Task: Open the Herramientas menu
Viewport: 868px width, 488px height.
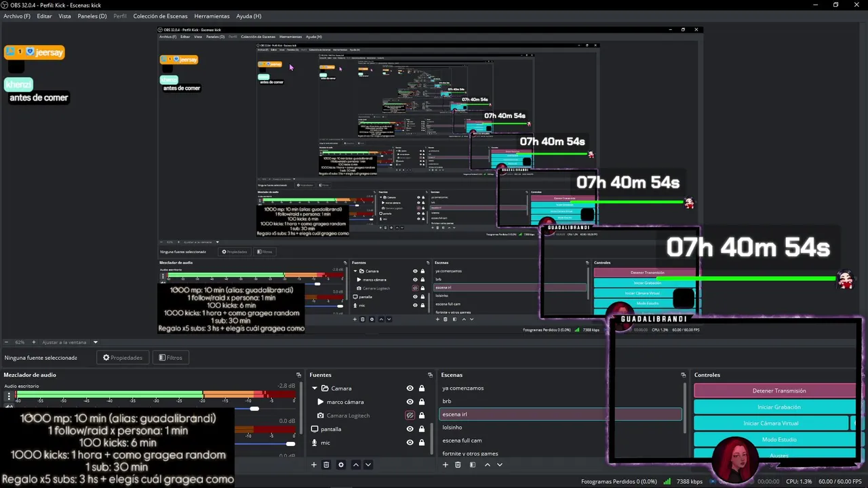Action: pos(212,16)
